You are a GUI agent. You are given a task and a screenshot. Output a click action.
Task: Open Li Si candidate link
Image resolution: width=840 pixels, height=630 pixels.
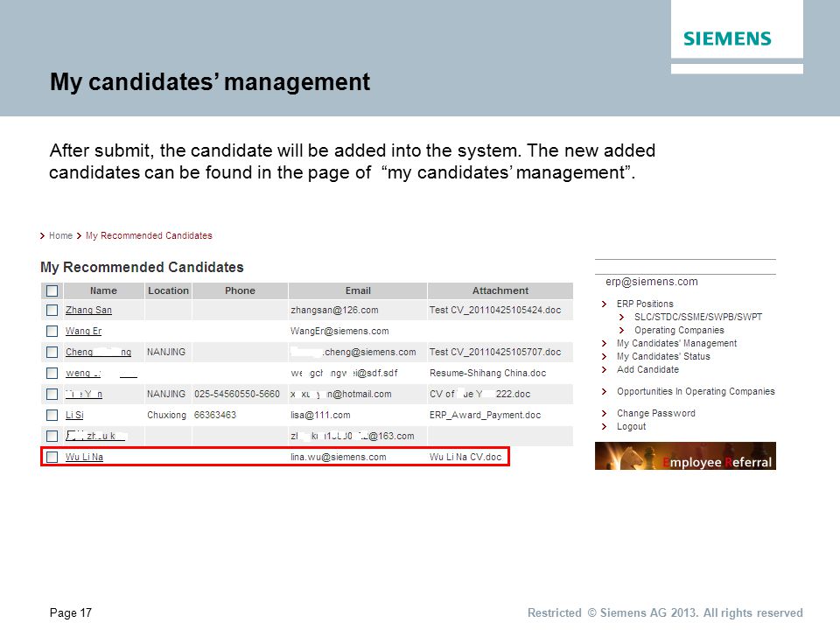[x=74, y=415]
